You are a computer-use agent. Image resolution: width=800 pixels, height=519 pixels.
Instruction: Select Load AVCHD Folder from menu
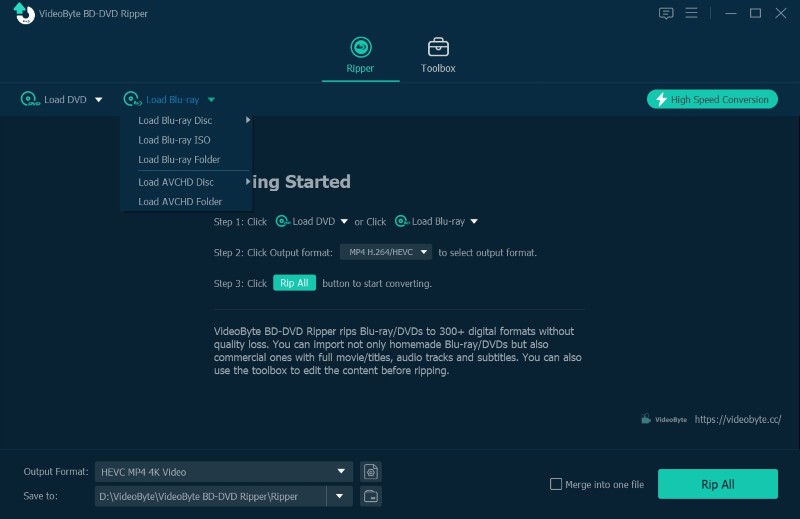(x=180, y=202)
